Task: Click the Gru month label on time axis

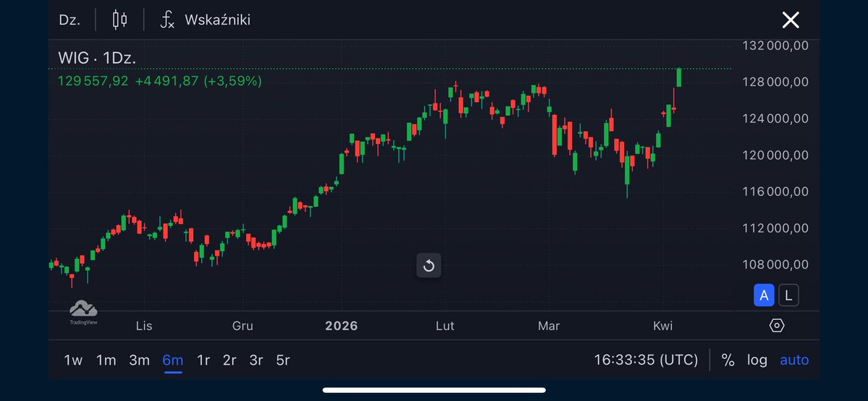Action: tap(243, 326)
